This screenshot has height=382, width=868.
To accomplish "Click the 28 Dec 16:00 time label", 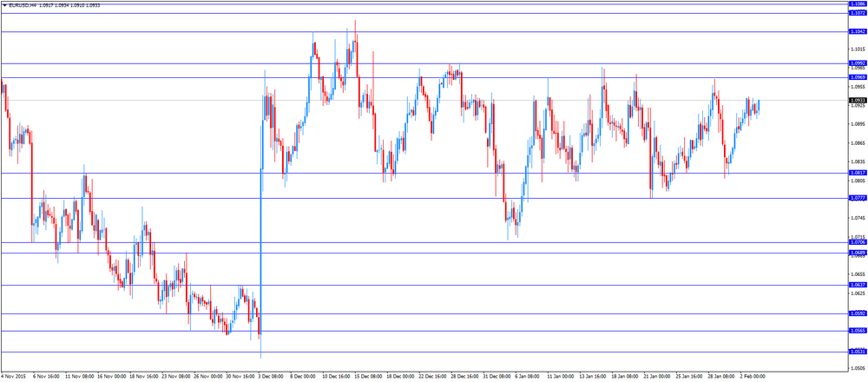I will [464, 377].
